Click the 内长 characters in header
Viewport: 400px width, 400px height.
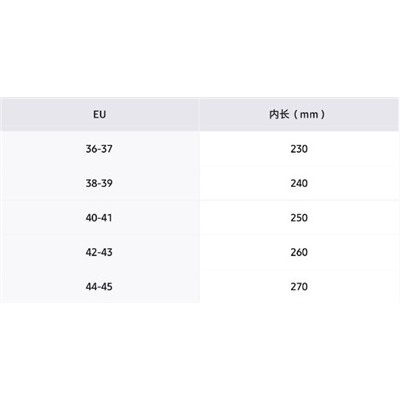tap(279, 114)
